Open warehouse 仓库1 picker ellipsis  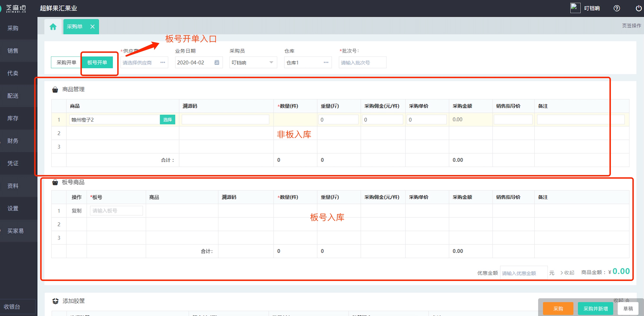tap(326, 62)
